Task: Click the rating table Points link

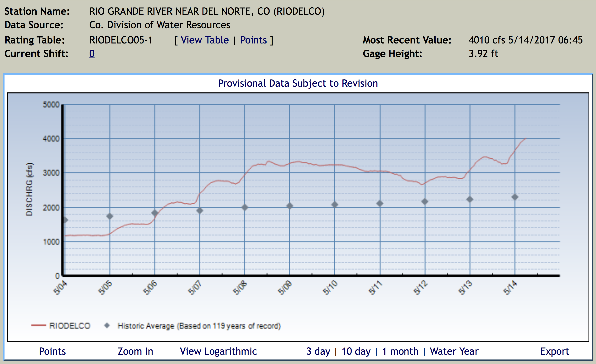Action: [x=253, y=40]
